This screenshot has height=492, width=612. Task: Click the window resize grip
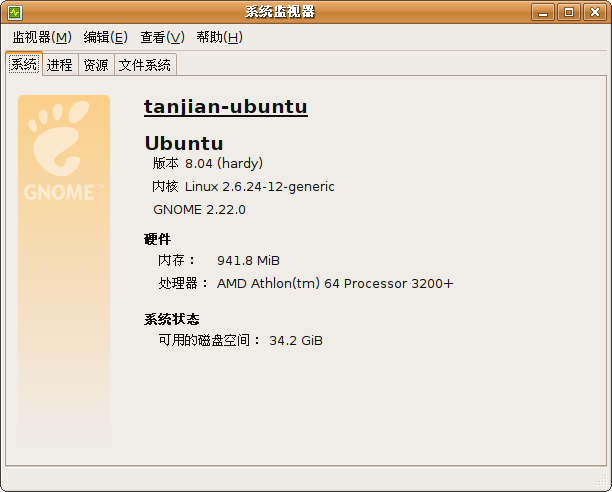601,481
